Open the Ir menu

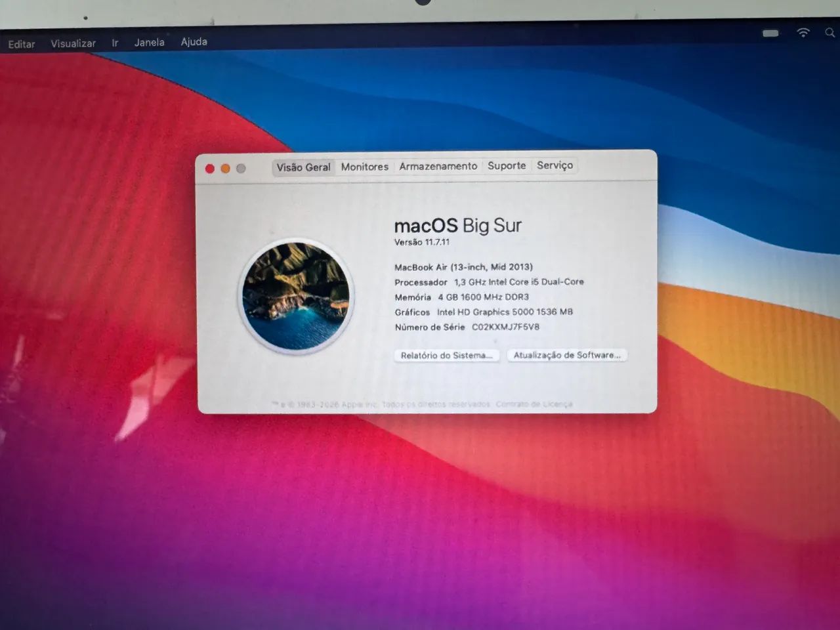pyautogui.click(x=115, y=43)
